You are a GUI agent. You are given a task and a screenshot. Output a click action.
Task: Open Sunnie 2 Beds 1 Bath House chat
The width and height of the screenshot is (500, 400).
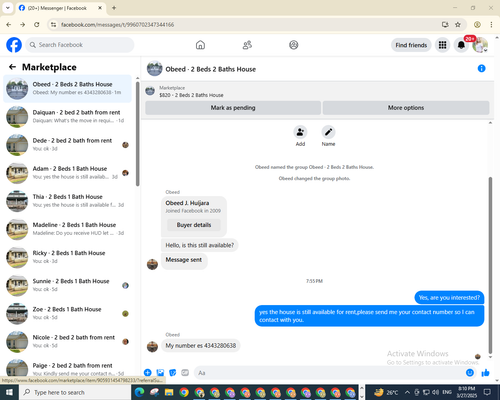coord(68,285)
